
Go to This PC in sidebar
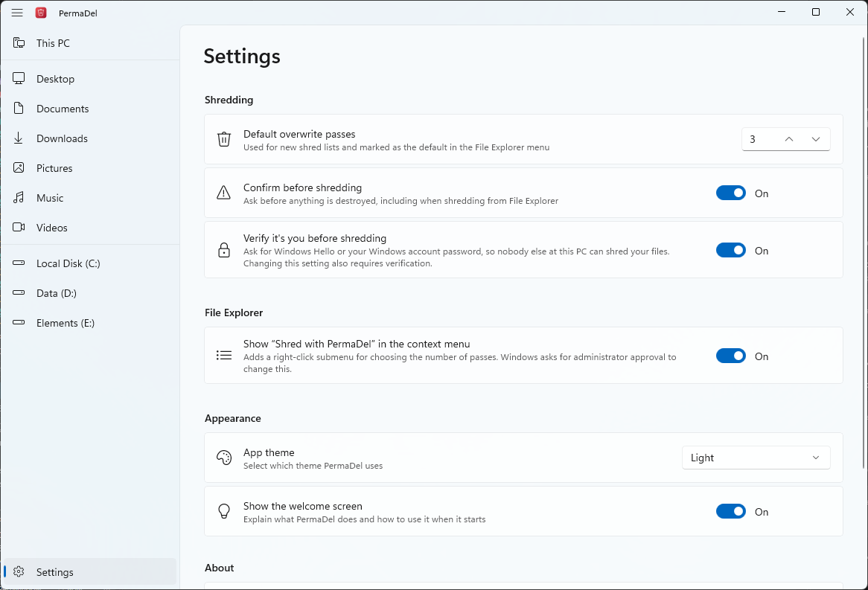[x=90, y=43]
